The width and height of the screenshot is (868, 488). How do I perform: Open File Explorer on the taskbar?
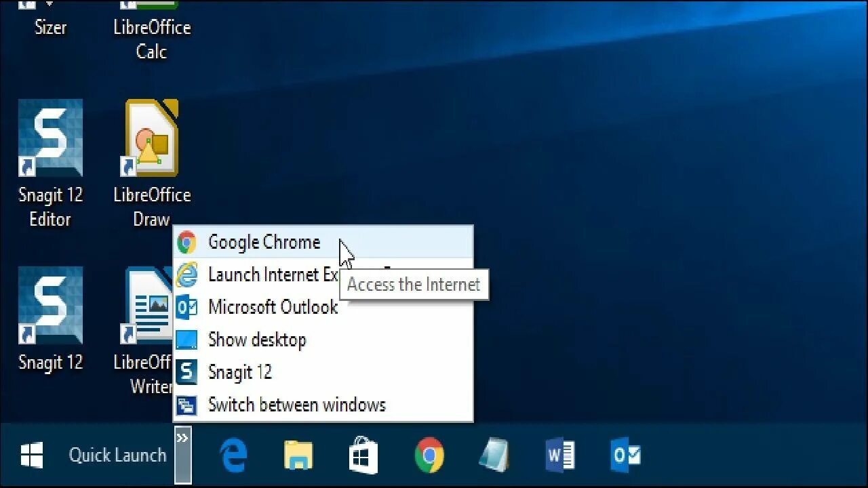tap(298, 455)
